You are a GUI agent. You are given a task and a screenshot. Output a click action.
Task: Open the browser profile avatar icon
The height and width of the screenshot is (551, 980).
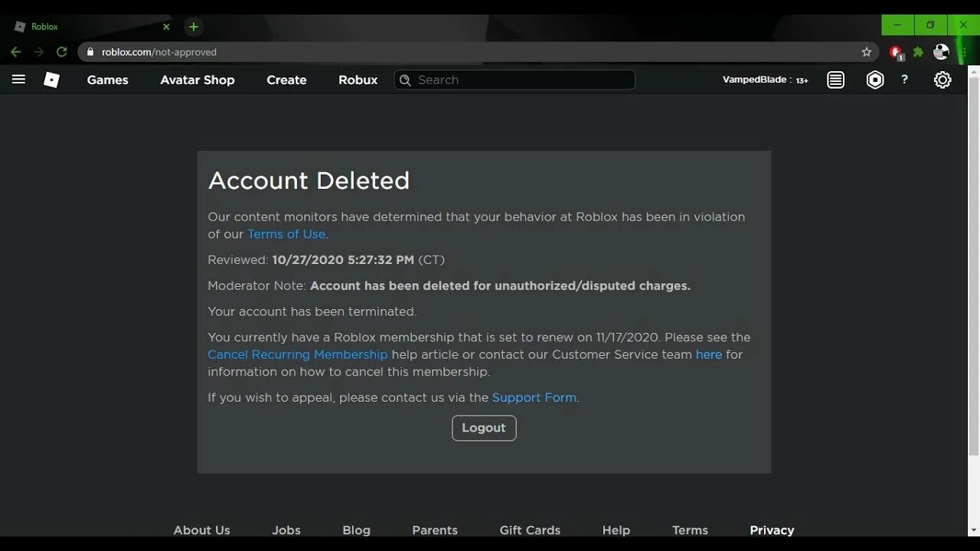942,52
